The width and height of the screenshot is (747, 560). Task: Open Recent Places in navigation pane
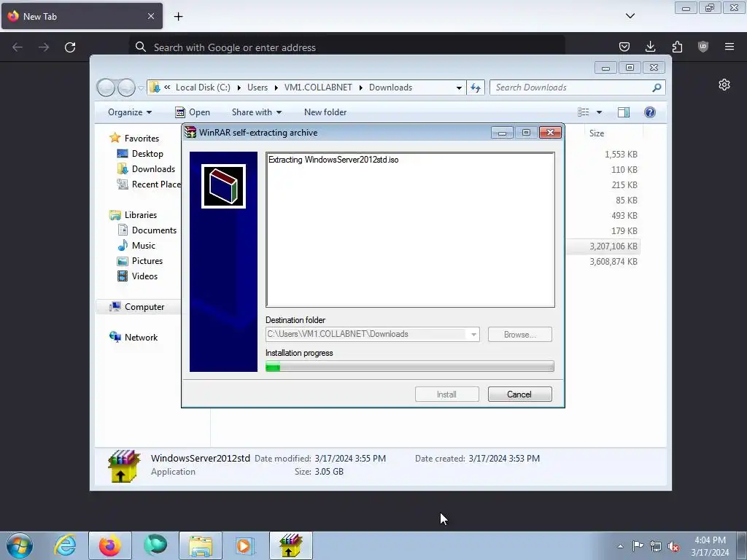pos(156,184)
